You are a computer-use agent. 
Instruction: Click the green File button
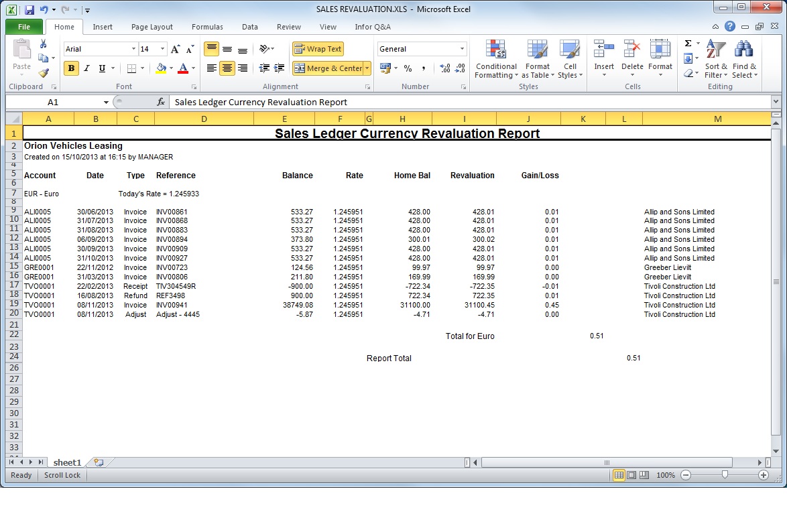coord(24,27)
